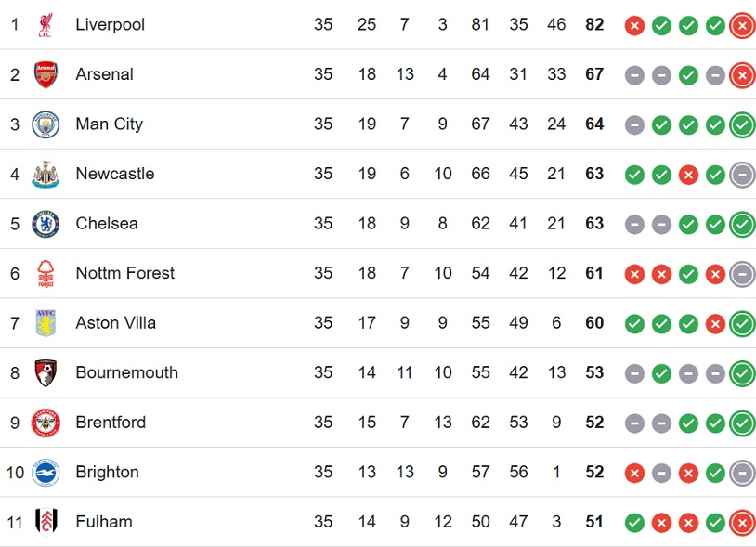Click Brighton's first red loss icon
Screen dimensions: 756x547
pos(634,473)
